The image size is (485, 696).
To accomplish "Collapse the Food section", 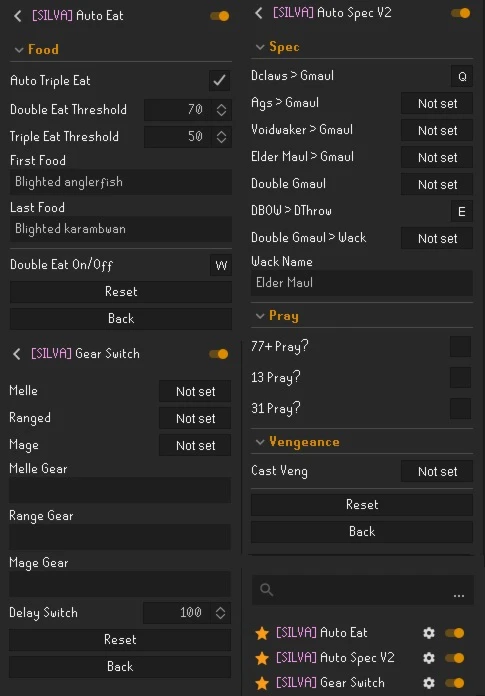I will click(19, 50).
